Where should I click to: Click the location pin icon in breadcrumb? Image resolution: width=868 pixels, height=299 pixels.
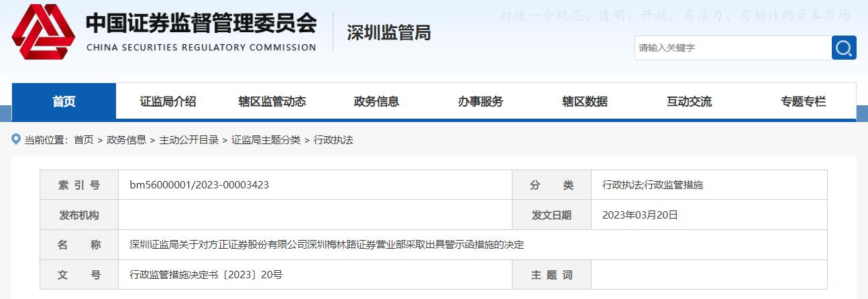(x=16, y=139)
